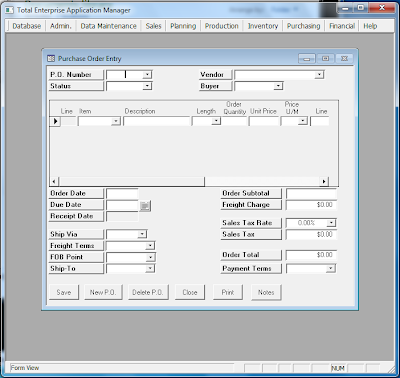Expand the Freight Terms dropdown
Viewport: 400px width, 378px height.
click(x=150, y=246)
